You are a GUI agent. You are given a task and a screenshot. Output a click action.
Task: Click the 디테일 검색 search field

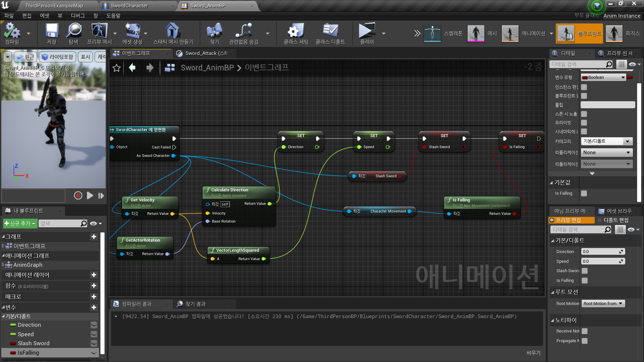580,64
